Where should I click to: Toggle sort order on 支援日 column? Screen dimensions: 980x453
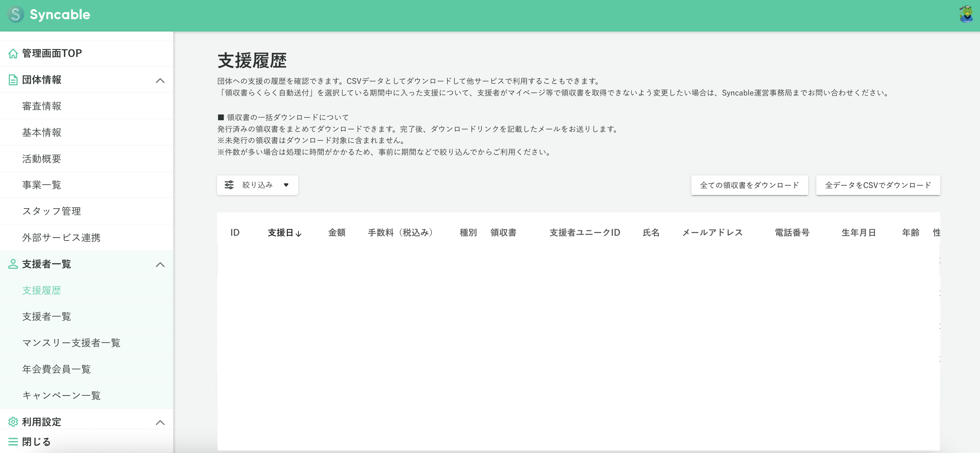click(x=285, y=233)
